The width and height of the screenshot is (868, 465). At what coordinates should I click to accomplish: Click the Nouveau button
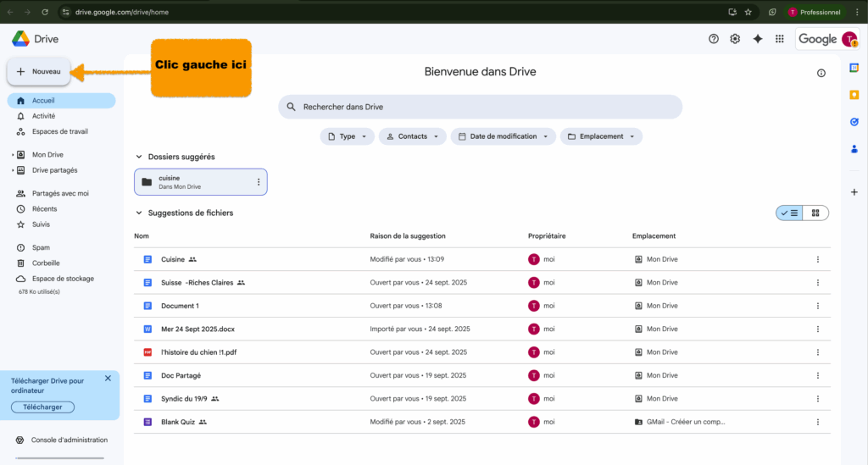pyautogui.click(x=39, y=72)
